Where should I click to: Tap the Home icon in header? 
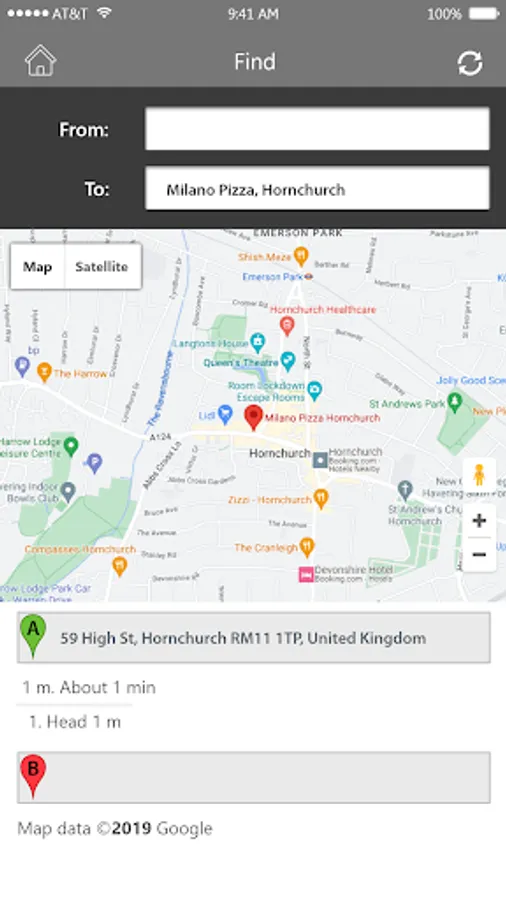click(40, 61)
